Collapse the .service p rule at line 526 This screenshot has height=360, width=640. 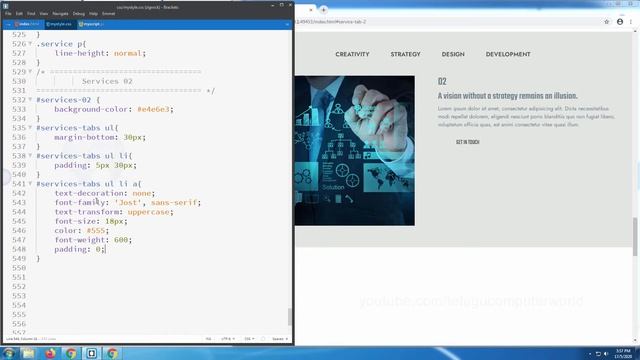tap(30, 44)
